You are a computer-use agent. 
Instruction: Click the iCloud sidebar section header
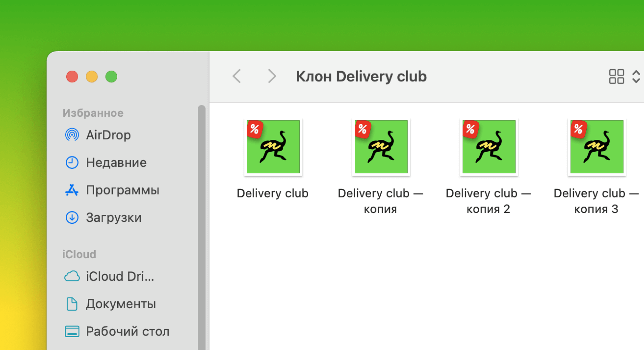[x=79, y=254]
